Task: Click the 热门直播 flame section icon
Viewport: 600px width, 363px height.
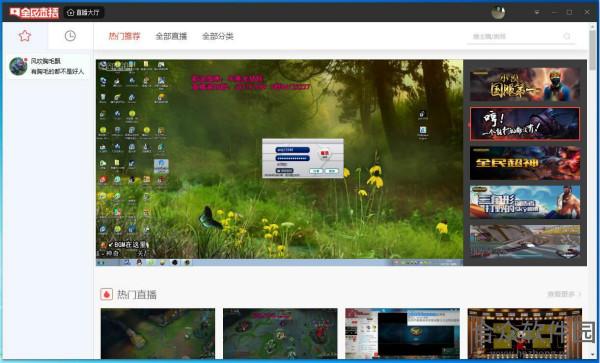Action: coord(106,294)
